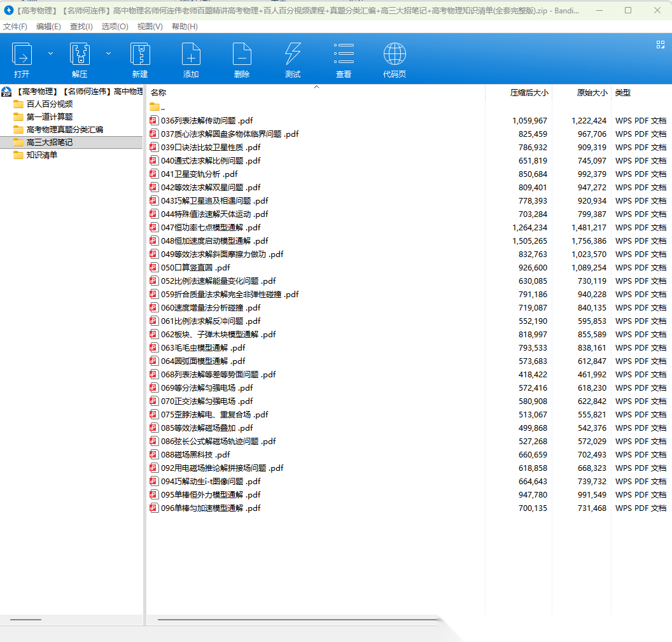
Task: Open the 帮助(H) menu
Action: pyautogui.click(x=185, y=27)
